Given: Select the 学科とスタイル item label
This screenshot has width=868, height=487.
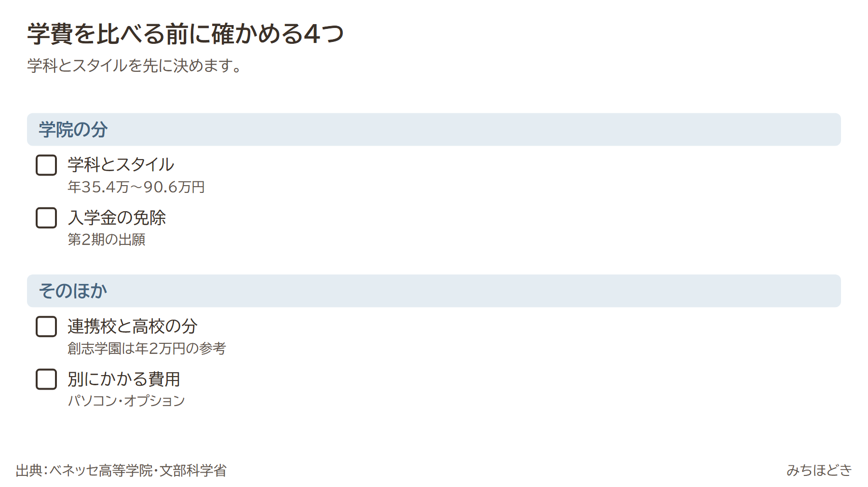Looking at the screenshot, I should point(121,165).
